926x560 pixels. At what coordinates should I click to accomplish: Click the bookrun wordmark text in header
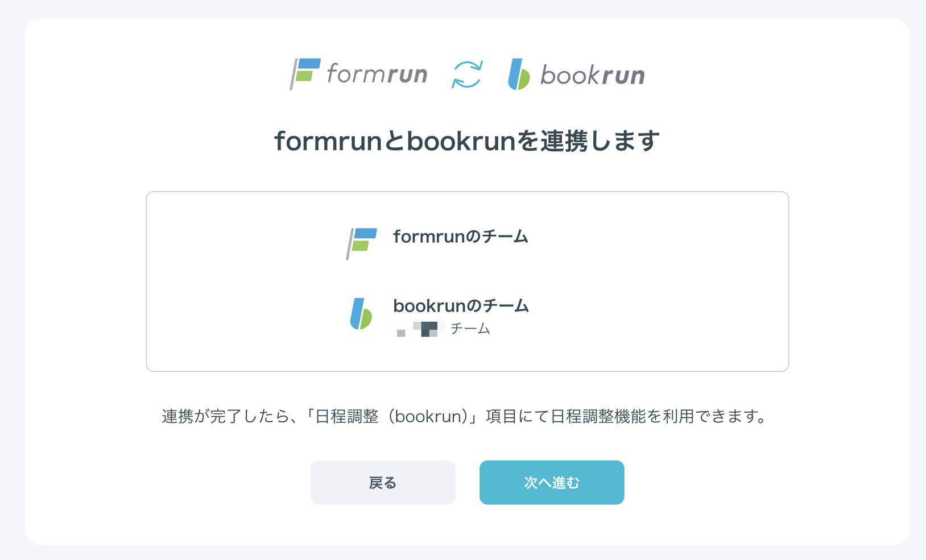tap(593, 74)
